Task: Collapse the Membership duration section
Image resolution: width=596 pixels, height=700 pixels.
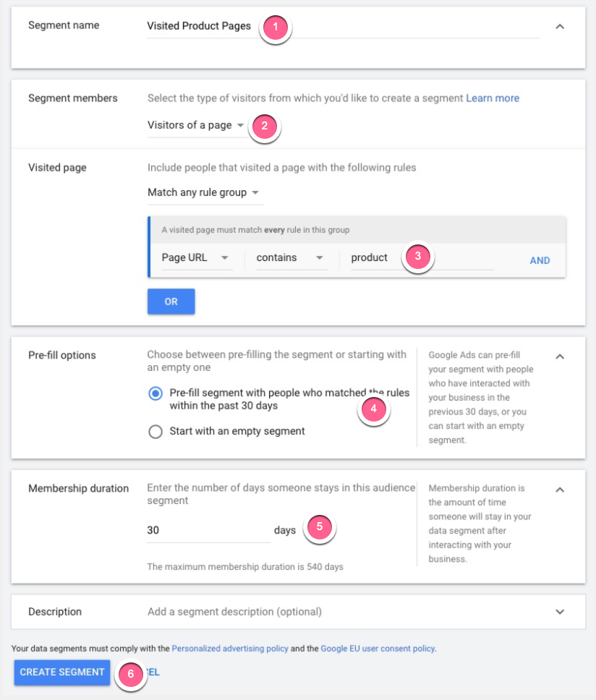Action: pyautogui.click(x=559, y=490)
